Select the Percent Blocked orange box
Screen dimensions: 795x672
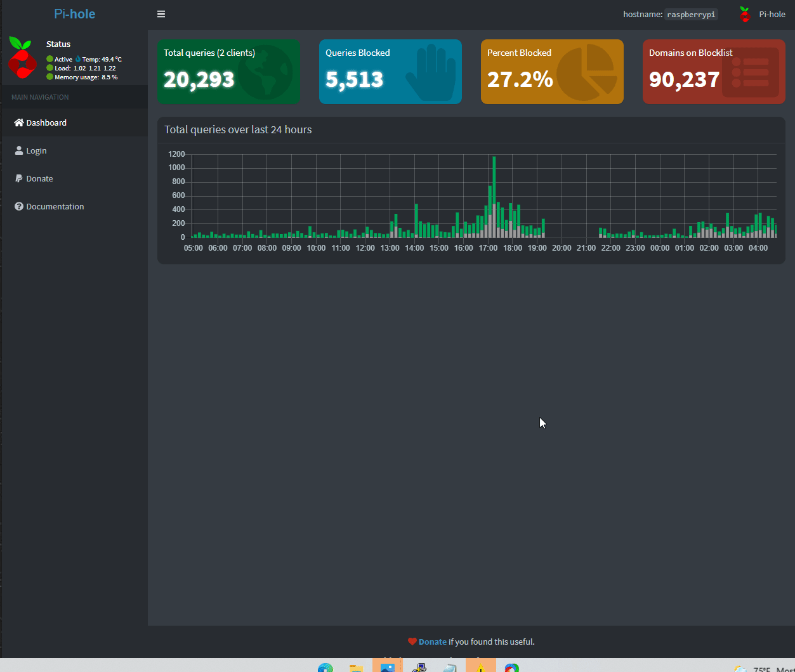coord(552,71)
